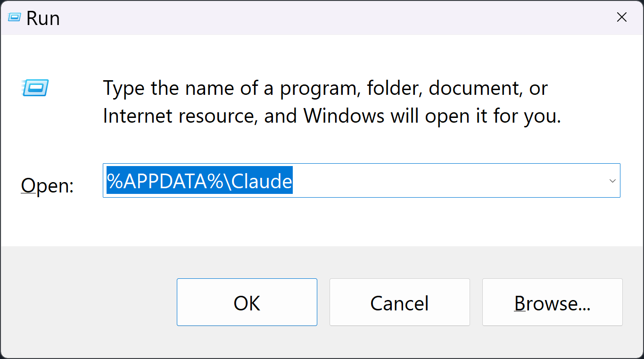Expand the Open history dropdown arrow
644x359 pixels.
[x=612, y=181]
